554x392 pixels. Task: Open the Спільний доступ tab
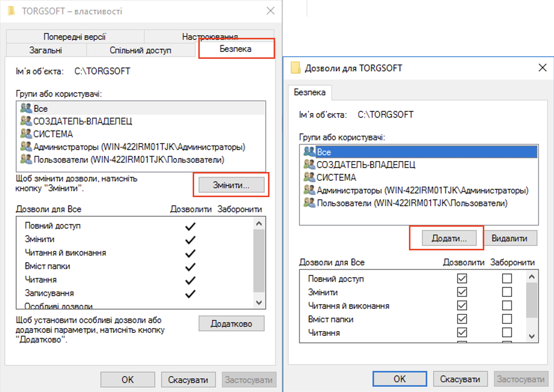(x=140, y=50)
